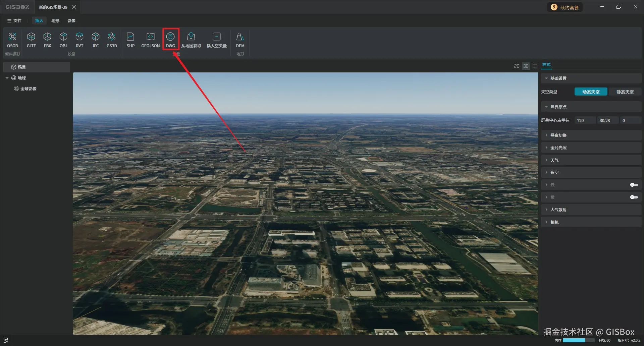This screenshot has height=346, width=644.
Task: Insert a DWG vector file
Action: click(x=170, y=40)
